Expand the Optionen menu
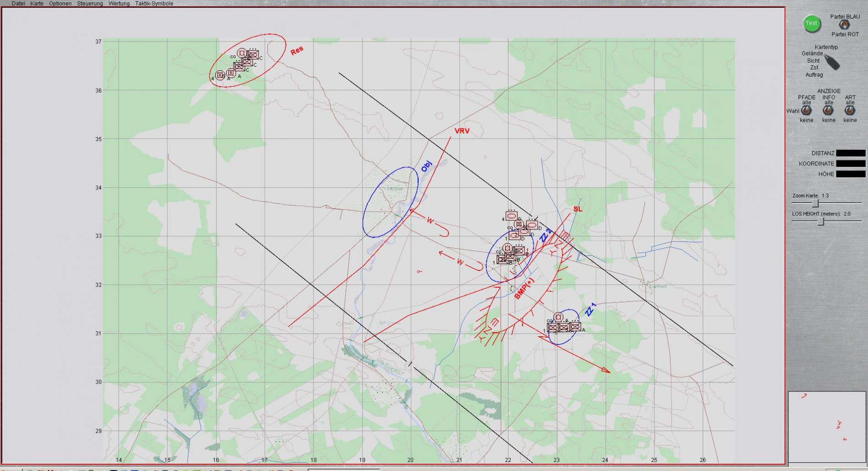The width and height of the screenshot is (868, 471). [x=60, y=4]
